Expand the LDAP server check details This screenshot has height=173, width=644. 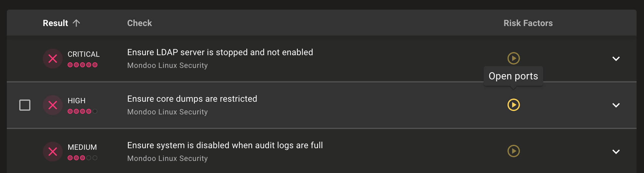pos(616,59)
